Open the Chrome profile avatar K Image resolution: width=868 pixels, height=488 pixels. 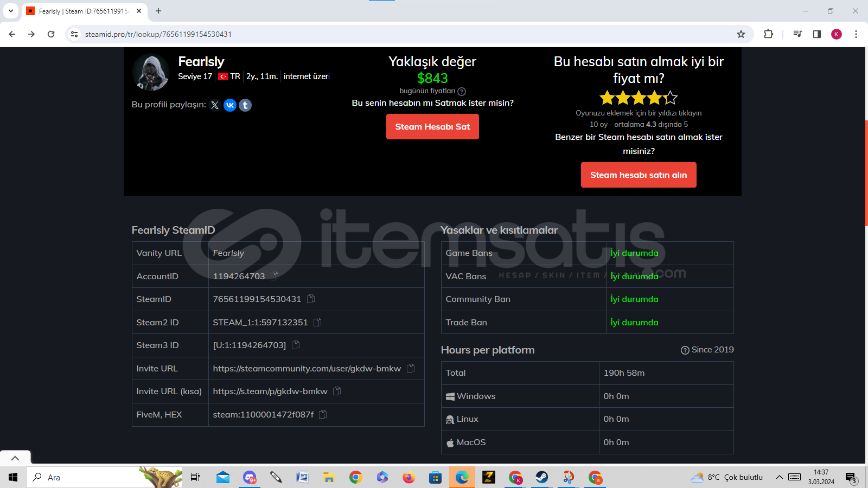tap(837, 34)
